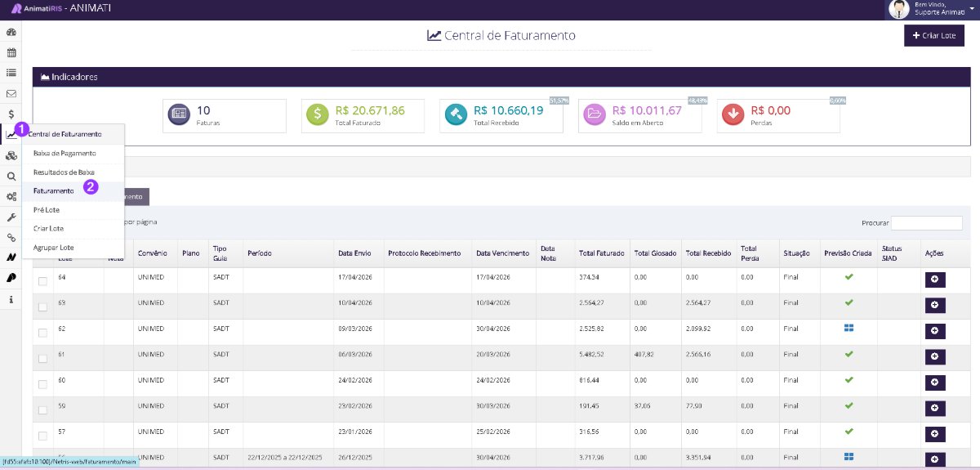
Task: Click the wrench tools sidebar icon
Action: pos(11,217)
